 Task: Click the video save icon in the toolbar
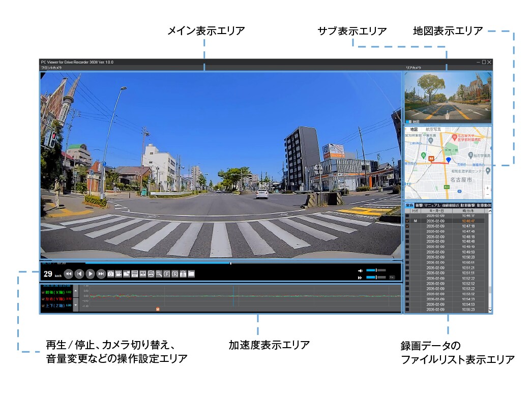point(118,274)
